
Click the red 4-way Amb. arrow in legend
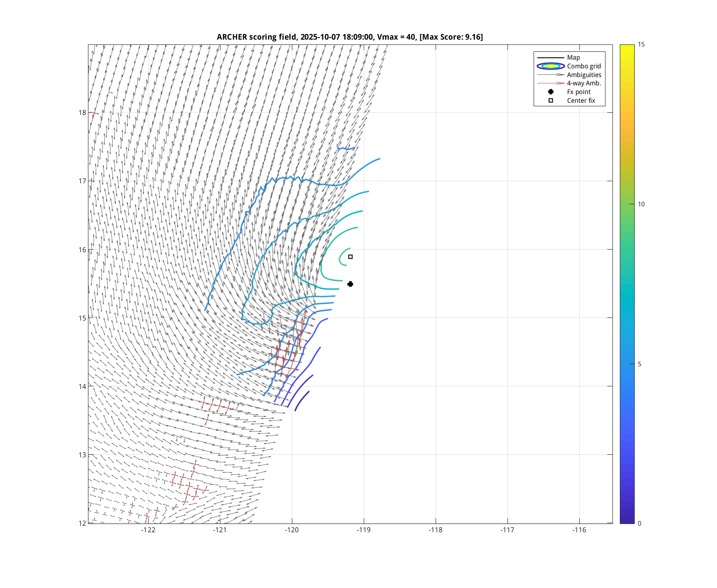point(551,83)
